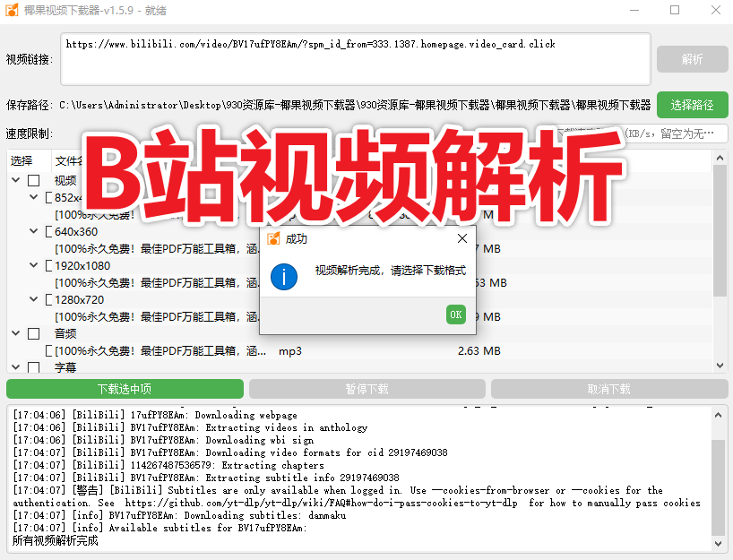Click the 取消下载 button

click(609, 389)
